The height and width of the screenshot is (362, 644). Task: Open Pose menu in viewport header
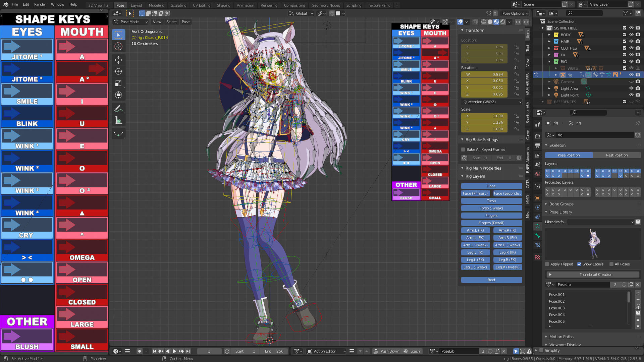[185, 22]
